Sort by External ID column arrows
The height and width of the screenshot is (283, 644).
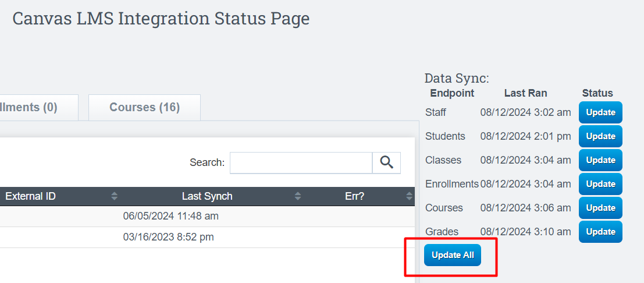point(114,197)
